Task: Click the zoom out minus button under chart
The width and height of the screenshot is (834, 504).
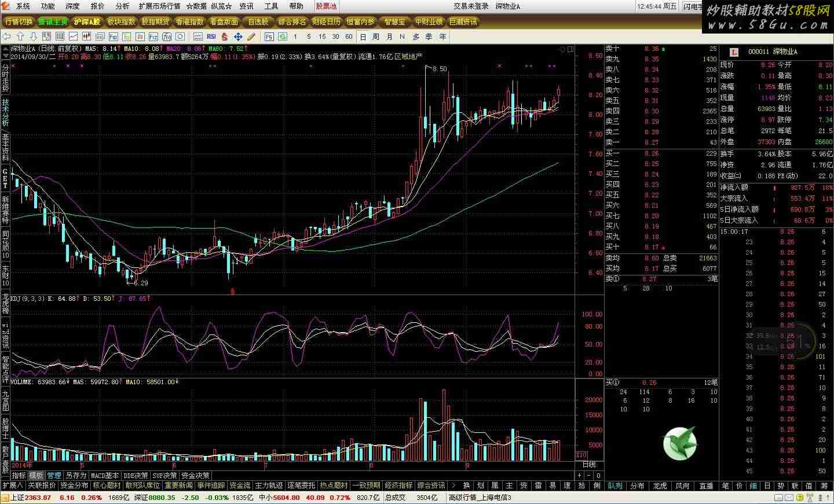Action: pyautogui.click(x=589, y=475)
